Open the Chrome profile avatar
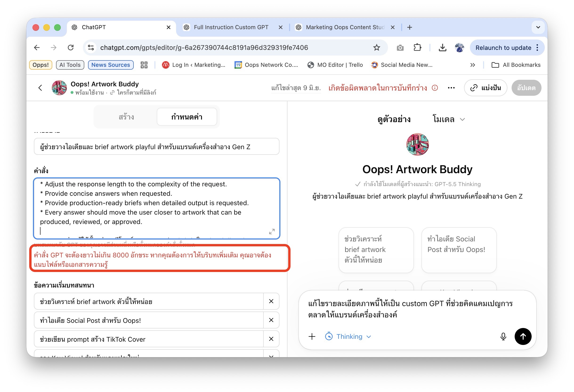This screenshot has height=392, width=574. click(x=459, y=48)
